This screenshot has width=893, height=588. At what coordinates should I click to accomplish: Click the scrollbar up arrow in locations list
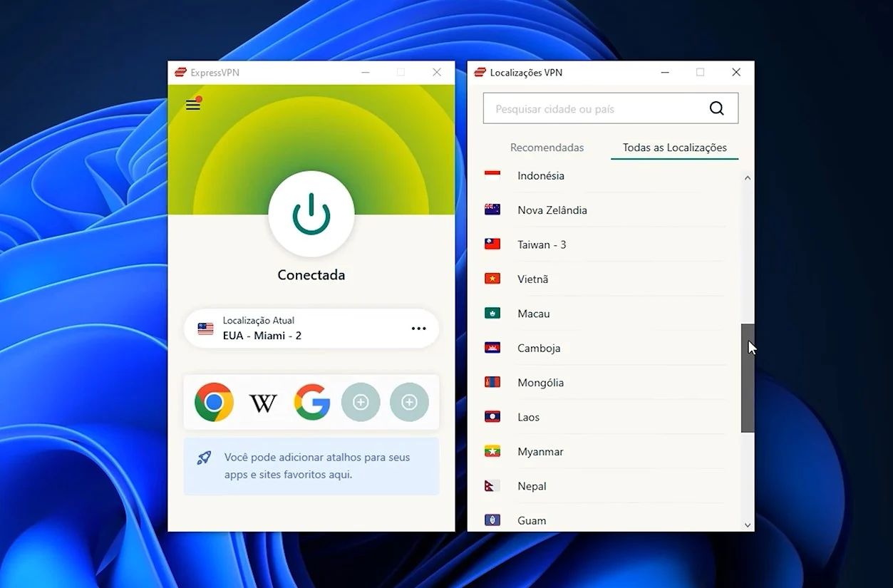tap(748, 177)
